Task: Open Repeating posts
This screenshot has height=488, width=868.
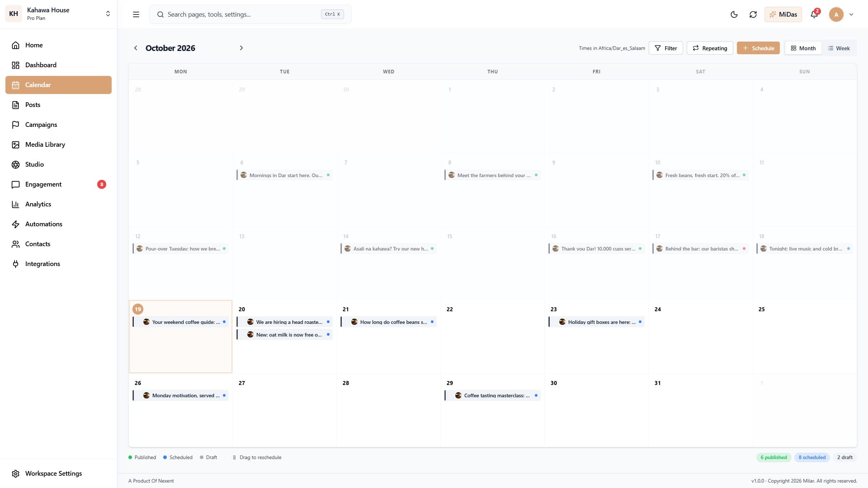Action: pos(710,48)
